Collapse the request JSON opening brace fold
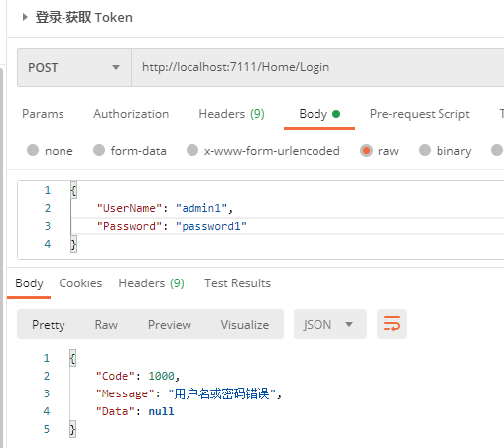Viewport: 504px width, 448px height. tap(73, 190)
